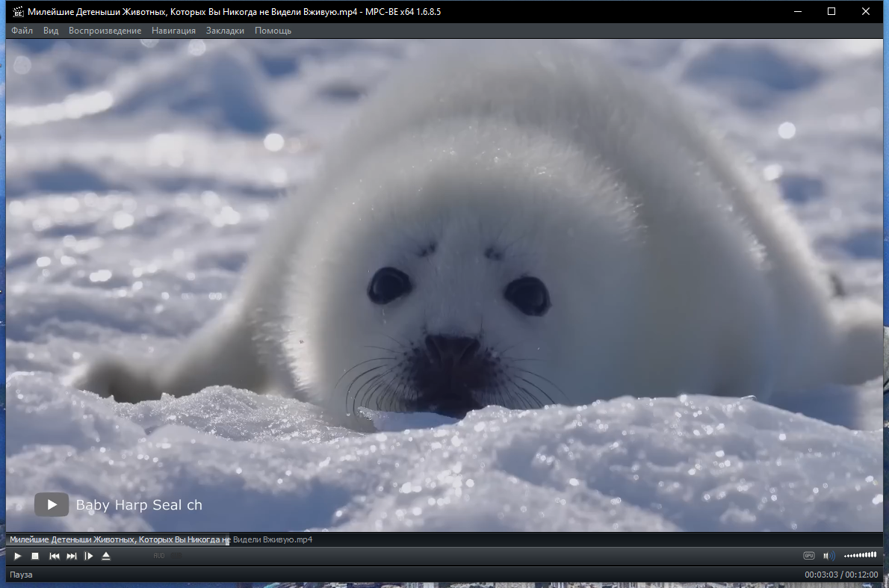Adjust the volume slider level
The image size is (889, 588).
[860, 556]
